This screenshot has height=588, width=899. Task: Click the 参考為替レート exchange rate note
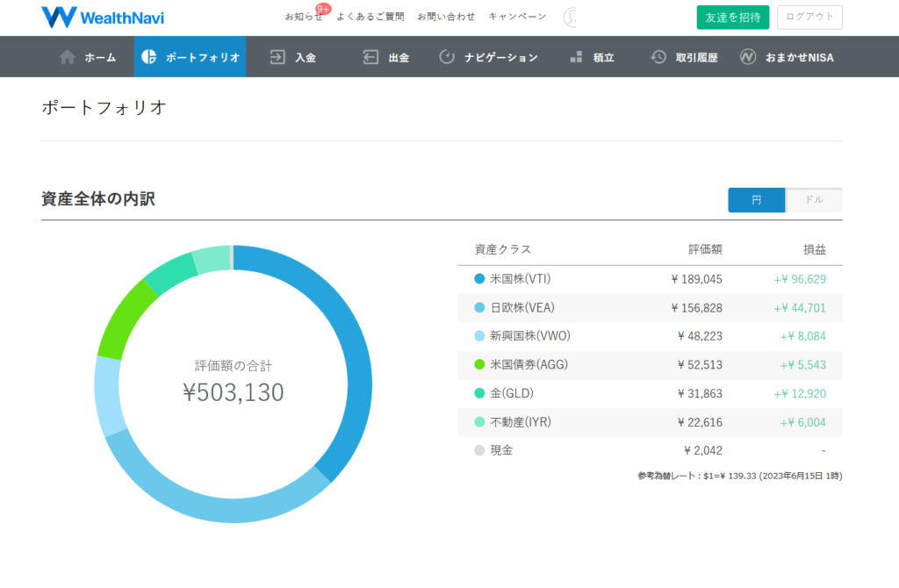739,476
